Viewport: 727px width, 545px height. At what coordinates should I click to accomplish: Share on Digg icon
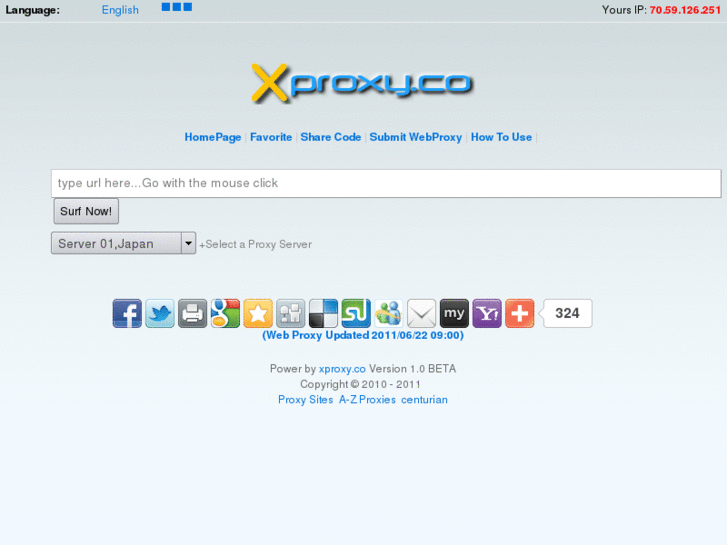(291, 314)
